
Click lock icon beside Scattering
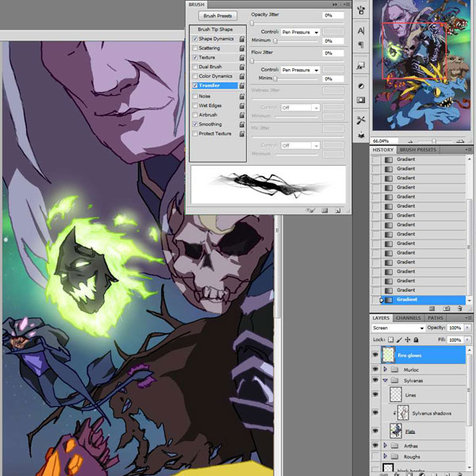pos(242,48)
